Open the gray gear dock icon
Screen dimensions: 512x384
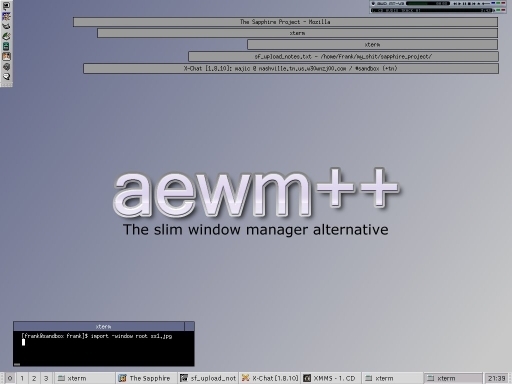pyautogui.click(x=6, y=66)
